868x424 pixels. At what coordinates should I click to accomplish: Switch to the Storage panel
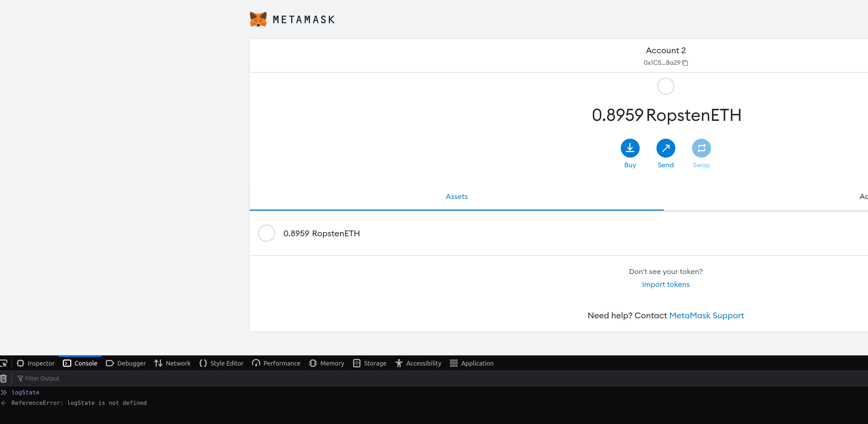[x=369, y=363]
